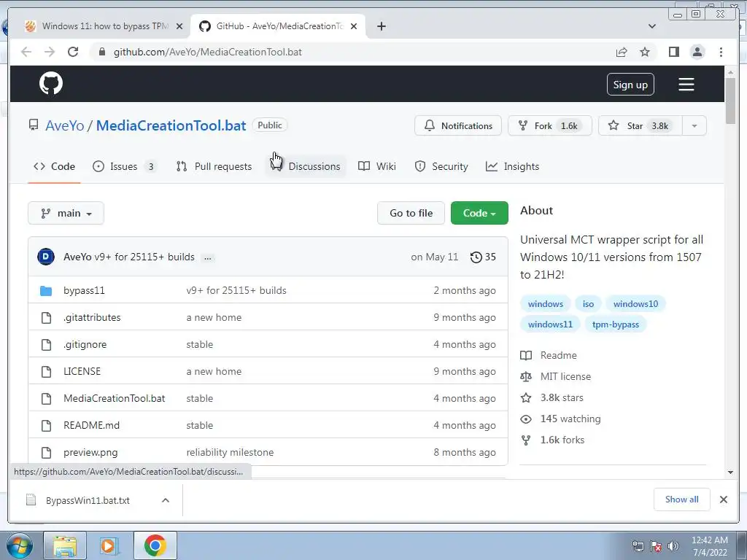Open the MediaCreationTool.bat file
Image resolution: width=747 pixels, height=560 pixels.
pos(115,398)
